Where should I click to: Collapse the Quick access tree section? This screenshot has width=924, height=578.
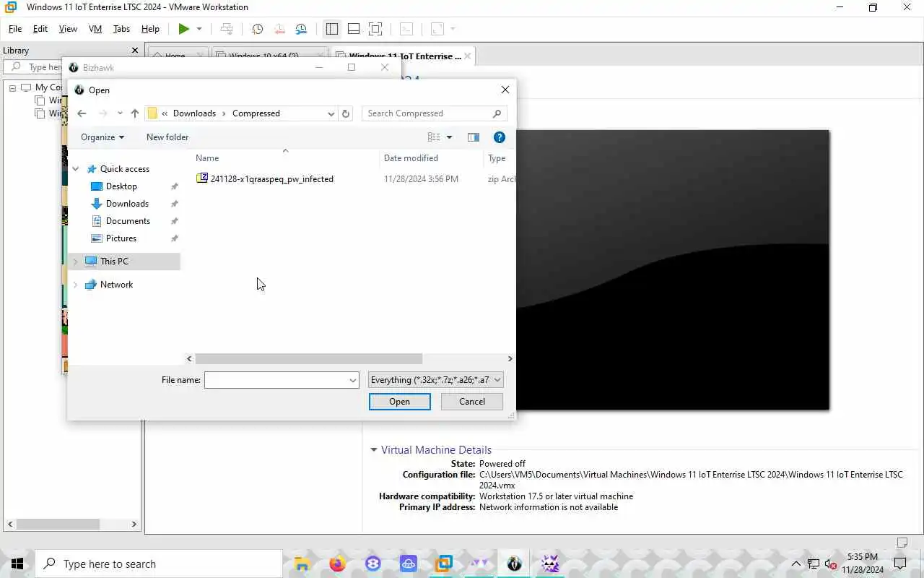76,169
